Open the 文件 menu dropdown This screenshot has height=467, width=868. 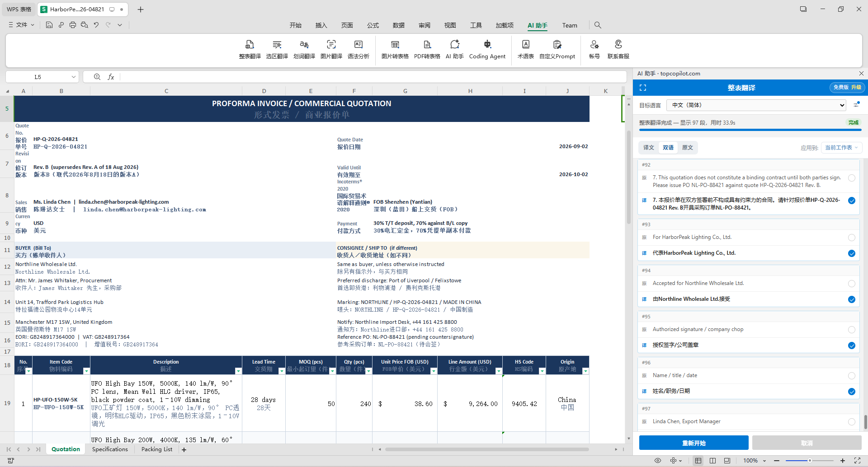pyautogui.click(x=21, y=25)
